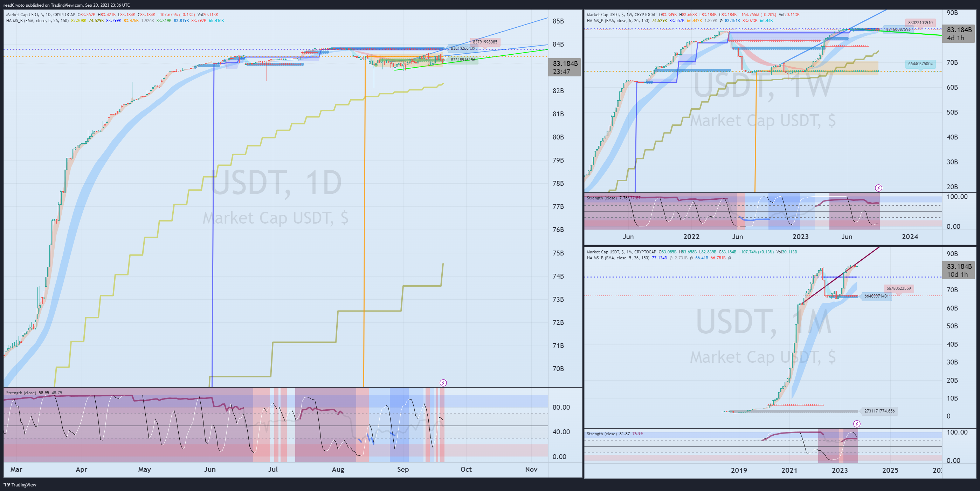Viewport: 980px width, 491px height.
Task: Click the Jul label on the time axis
Action: tap(273, 469)
